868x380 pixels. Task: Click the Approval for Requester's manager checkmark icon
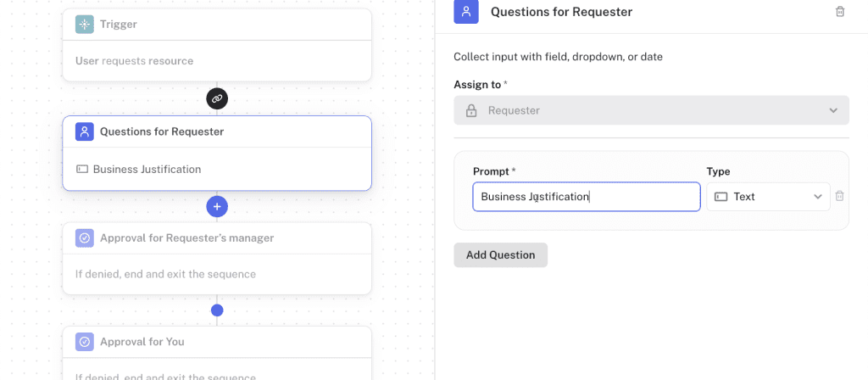click(85, 238)
